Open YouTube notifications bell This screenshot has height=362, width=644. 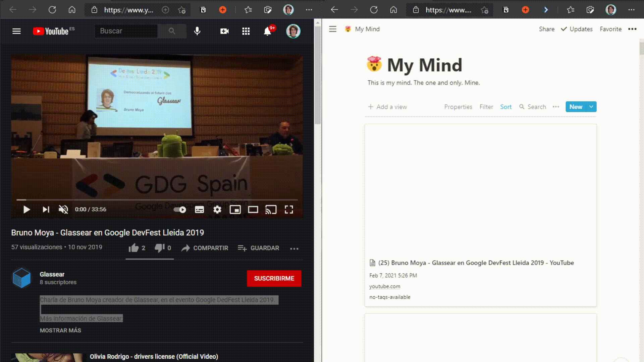(267, 31)
